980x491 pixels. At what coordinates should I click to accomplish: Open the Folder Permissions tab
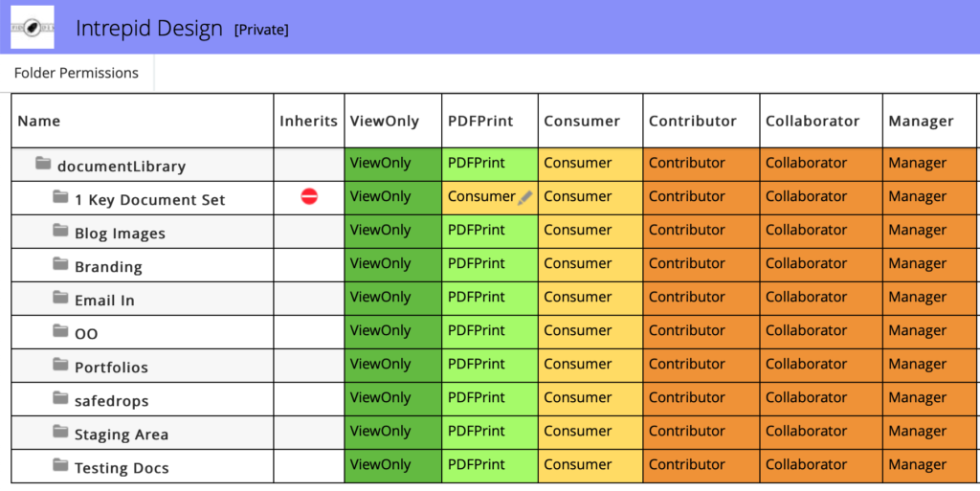pyautogui.click(x=77, y=73)
